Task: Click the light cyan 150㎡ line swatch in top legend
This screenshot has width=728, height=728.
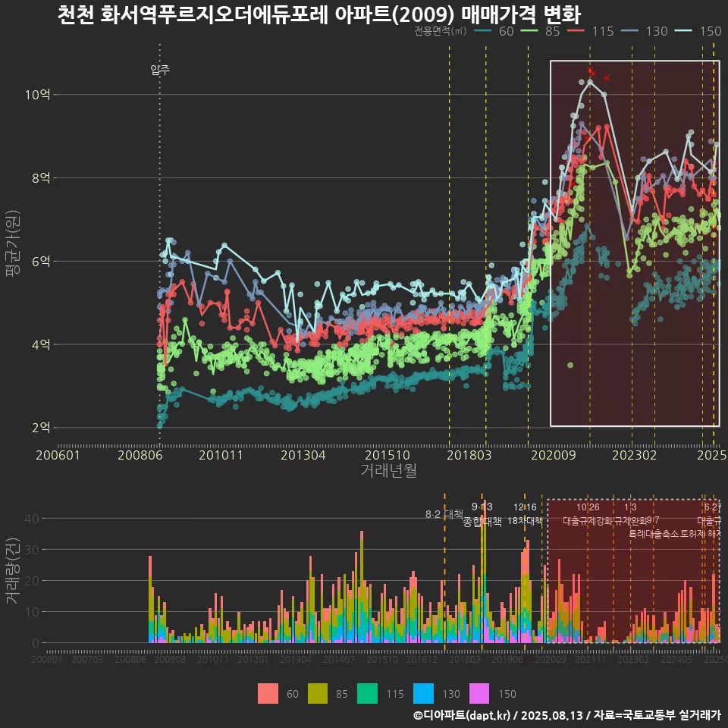Action: [683, 31]
